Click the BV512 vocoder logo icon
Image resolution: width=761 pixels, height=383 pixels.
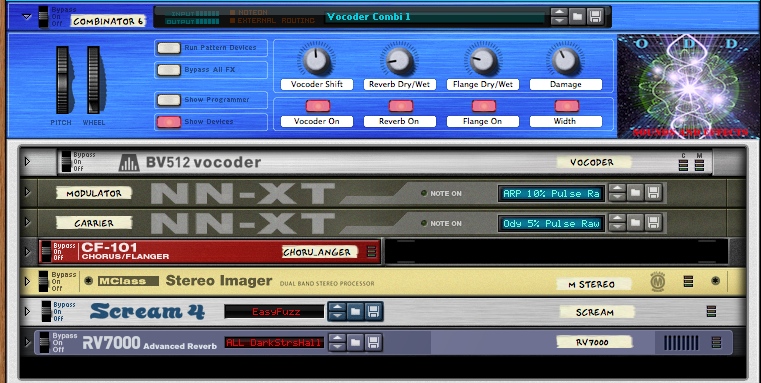129,163
